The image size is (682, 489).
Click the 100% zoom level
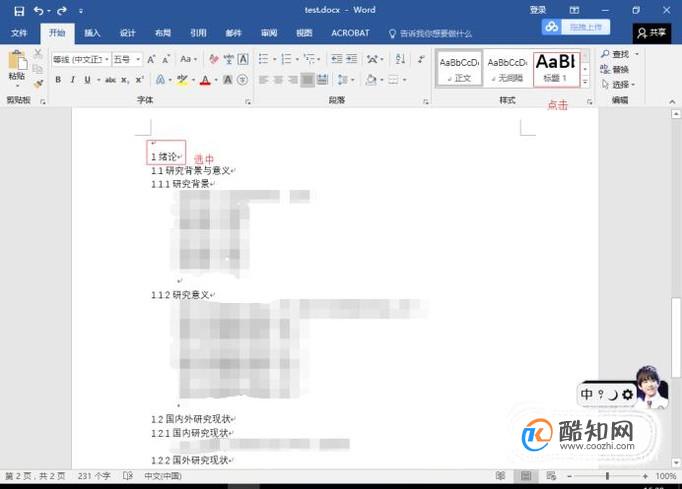(x=665, y=476)
